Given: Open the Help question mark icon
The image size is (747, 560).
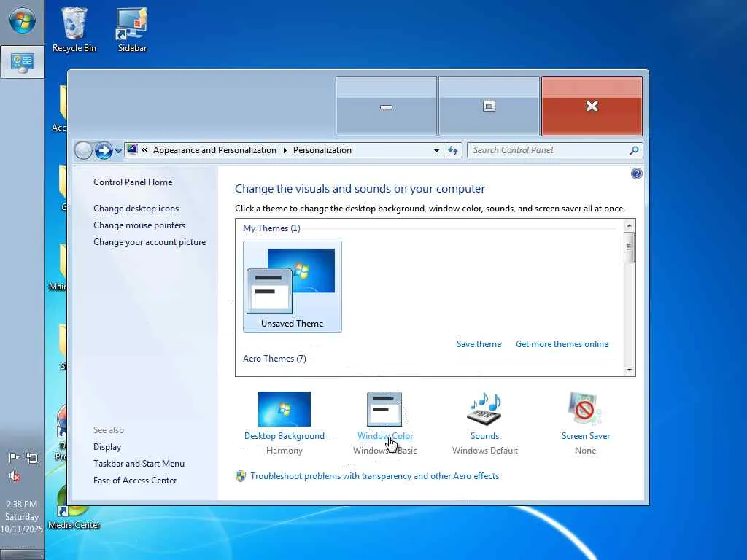Looking at the screenshot, I should click(x=636, y=174).
